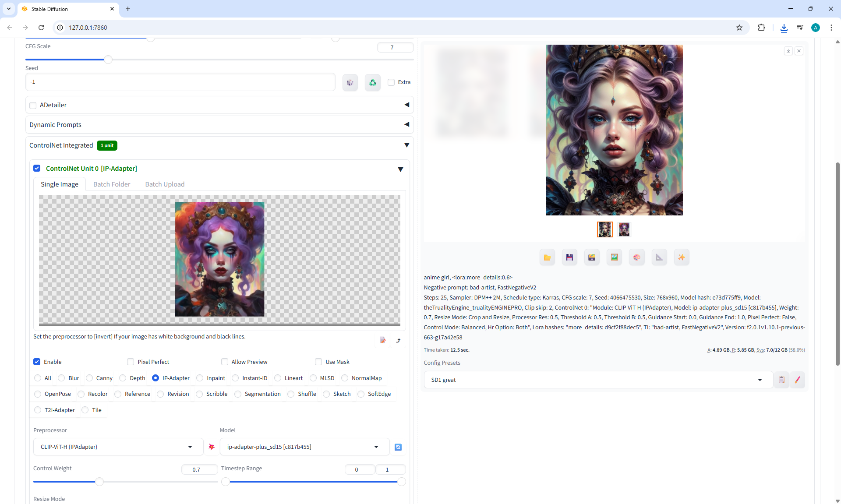Switch to the Batch Upload tab

click(x=165, y=184)
